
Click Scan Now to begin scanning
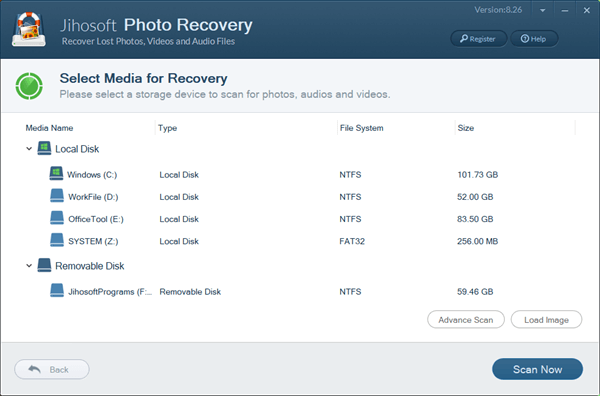[537, 369]
